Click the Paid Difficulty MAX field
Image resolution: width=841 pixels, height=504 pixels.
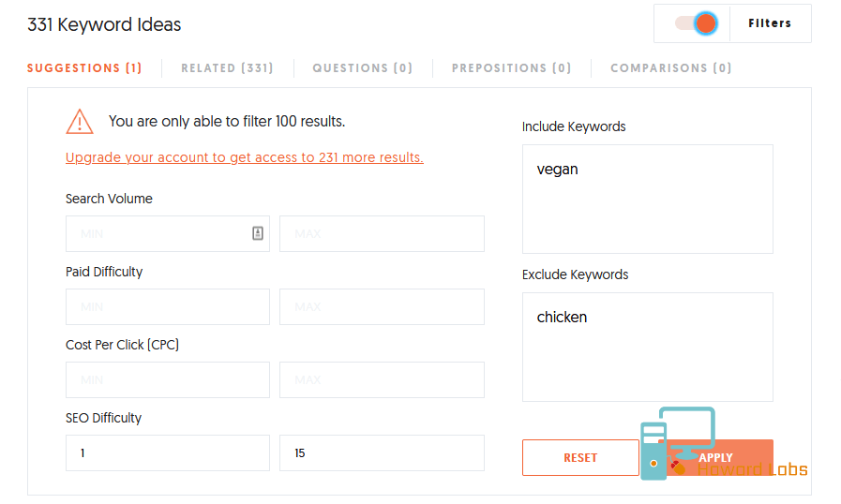click(382, 306)
